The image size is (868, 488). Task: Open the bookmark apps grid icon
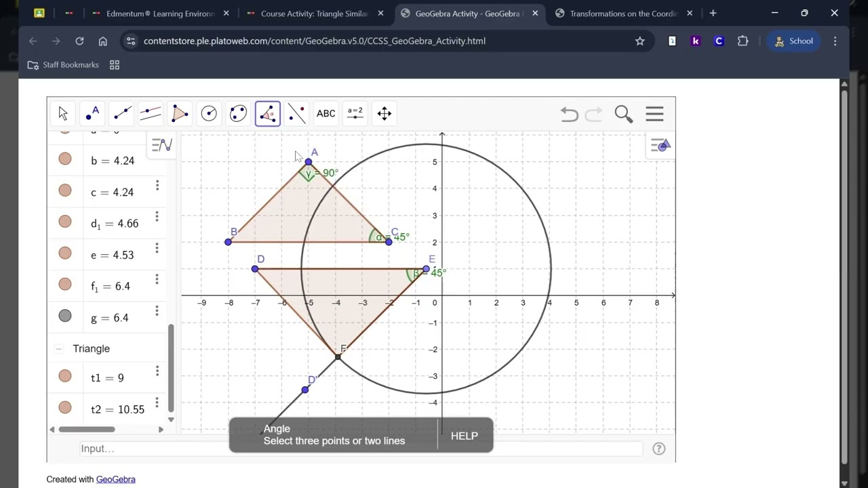(115, 65)
